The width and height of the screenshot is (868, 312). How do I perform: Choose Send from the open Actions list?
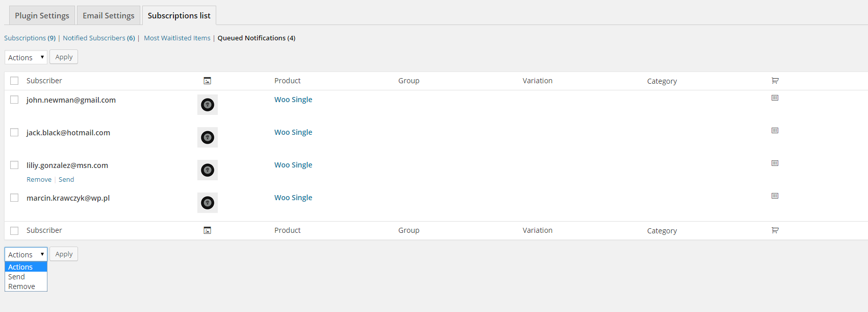tap(26, 277)
